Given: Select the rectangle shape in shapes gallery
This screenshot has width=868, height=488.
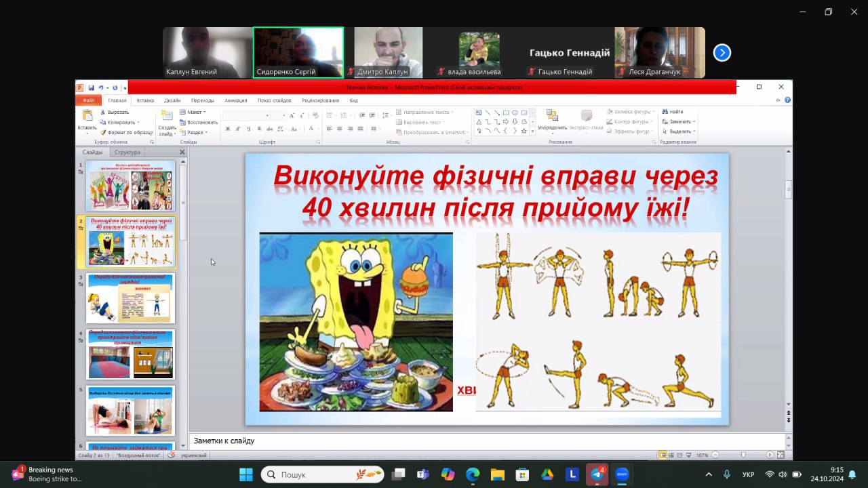Looking at the screenshot, I should [x=506, y=113].
